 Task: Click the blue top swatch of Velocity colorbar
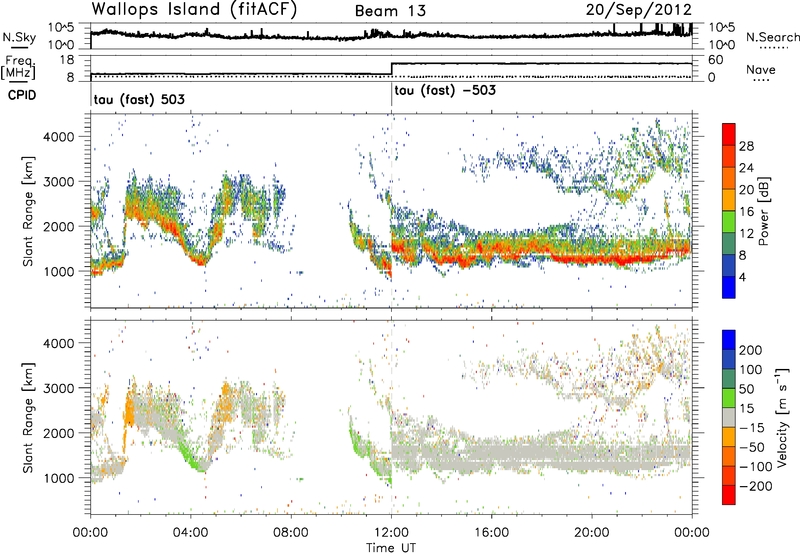tap(729, 340)
